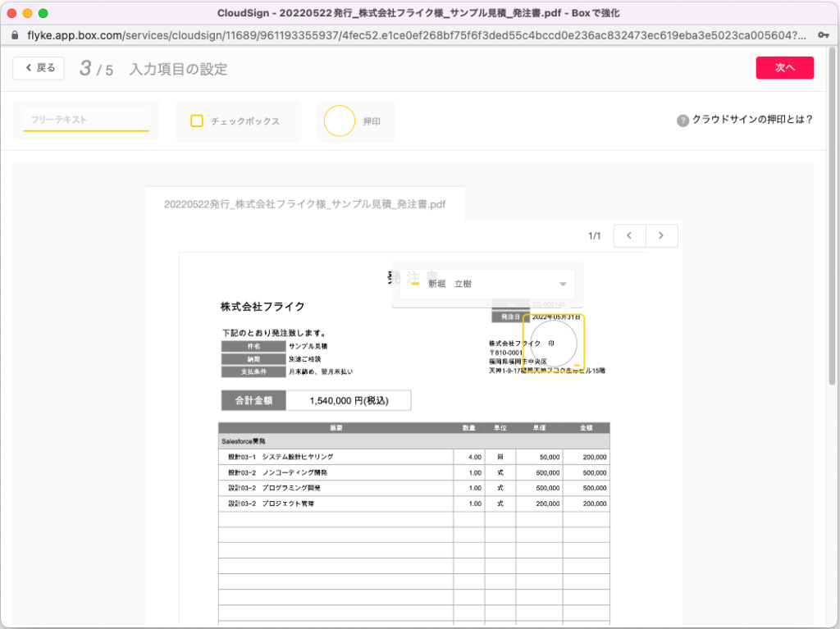Screen dimensions: 840x629
Task: Click the question mark help icon
Action: tap(682, 121)
